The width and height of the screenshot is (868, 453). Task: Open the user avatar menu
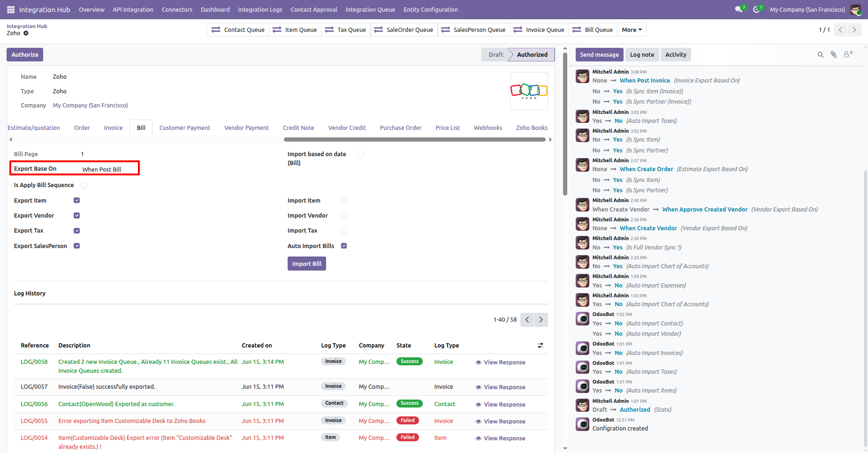pyautogui.click(x=855, y=9)
